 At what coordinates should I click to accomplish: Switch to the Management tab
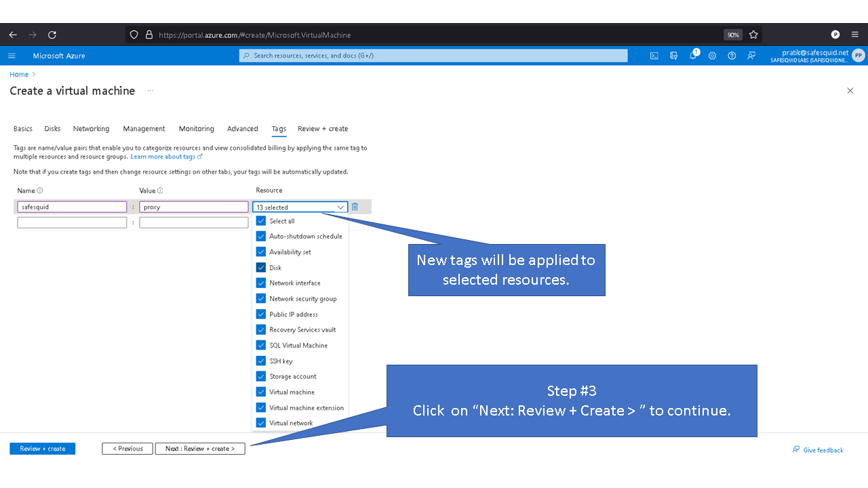(x=144, y=129)
